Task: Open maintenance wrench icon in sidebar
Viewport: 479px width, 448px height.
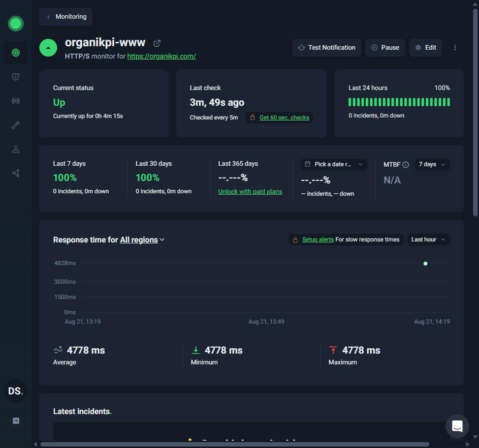Action: (16, 125)
